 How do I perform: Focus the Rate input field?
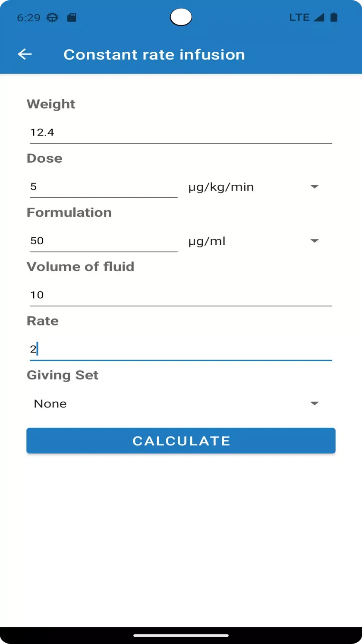(181, 349)
